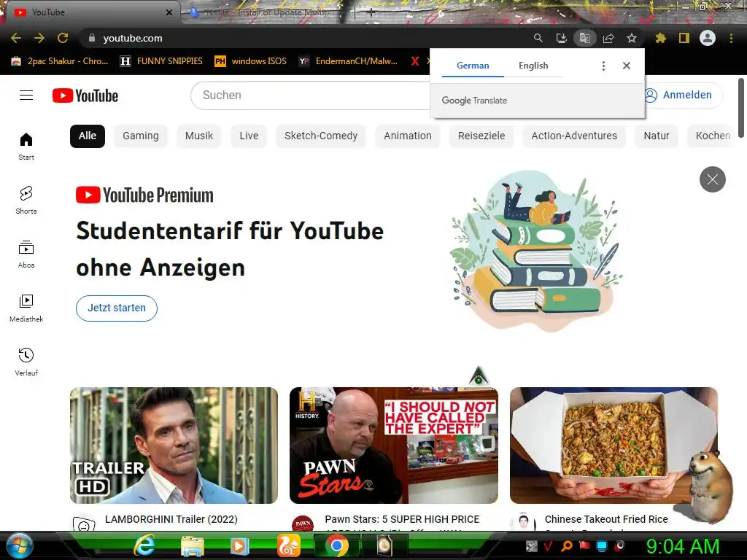Open Windows Media Player from taskbar
This screenshot has height=560, width=747.
point(240,546)
